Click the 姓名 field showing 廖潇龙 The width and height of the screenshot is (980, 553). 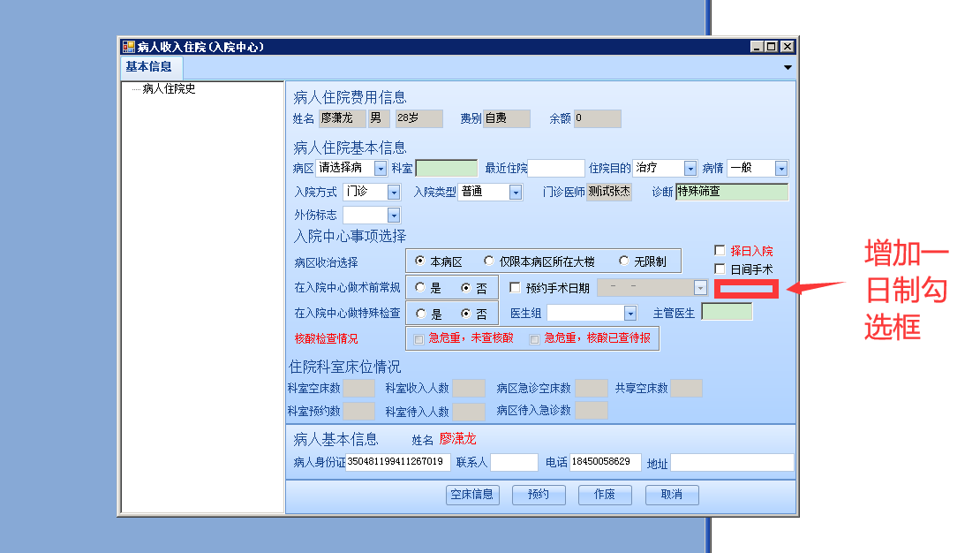click(x=342, y=118)
